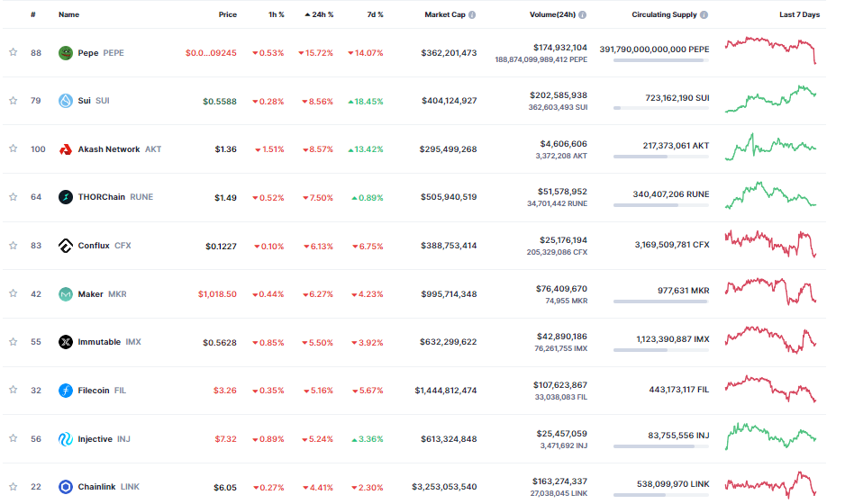Viewport: 845px width, 504px height.
Task: Open Pepe 7-day sparkline chart
Action: tap(770, 50)
